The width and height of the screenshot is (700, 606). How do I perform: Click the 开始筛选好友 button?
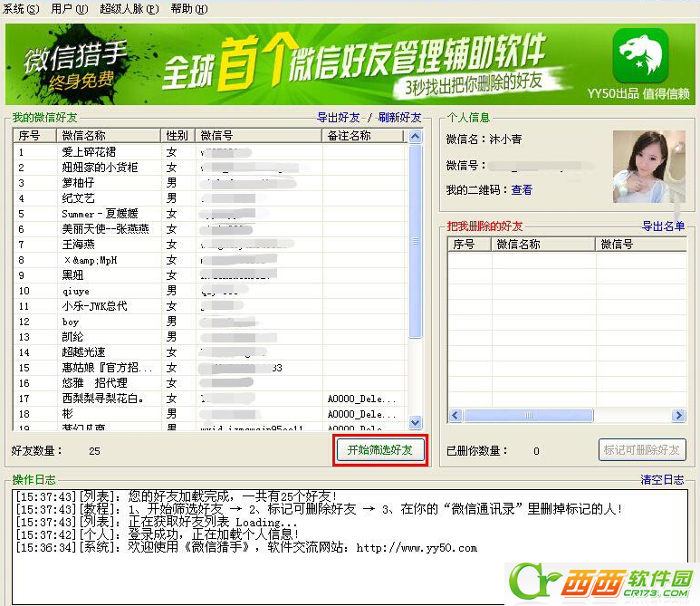380,449
